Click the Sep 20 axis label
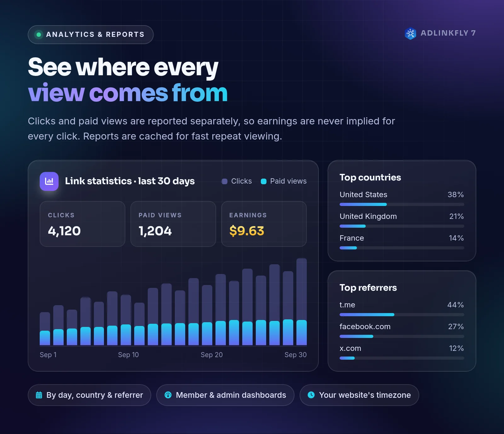This screenshot has width=504, height=434. pyautogui.click(x=212, y=355)
